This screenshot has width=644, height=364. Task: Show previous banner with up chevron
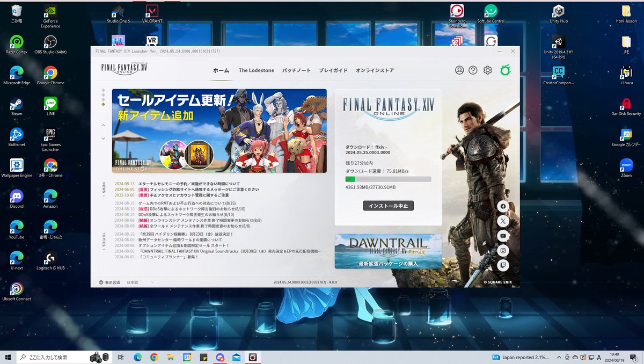click(x=104, y=125)
